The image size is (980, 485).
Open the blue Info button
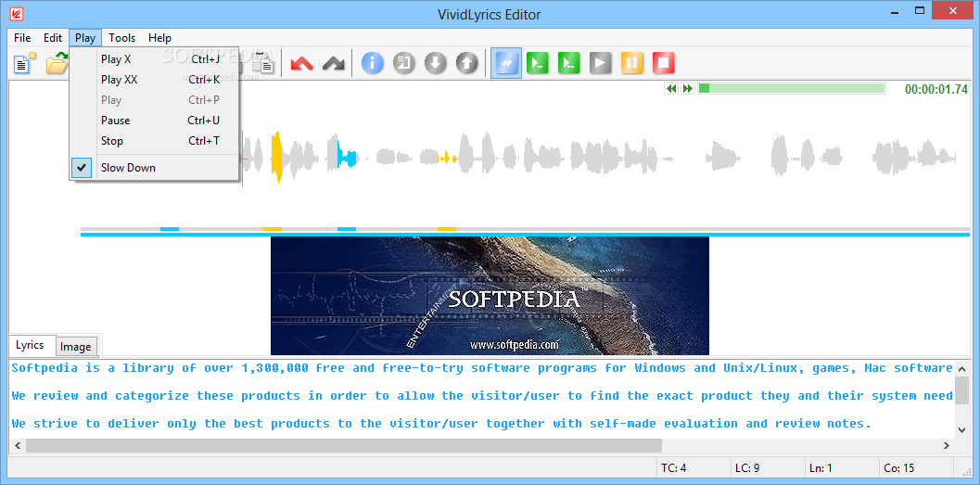coord(373,63)
